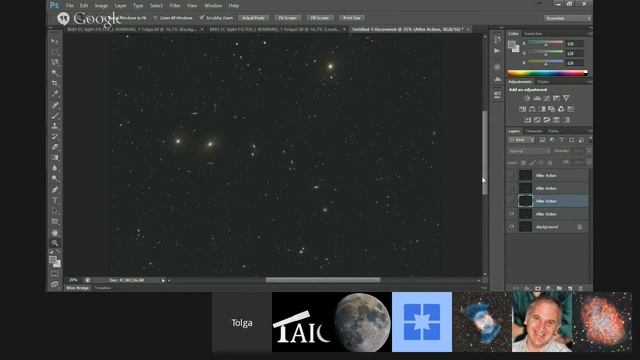Select the Quick Selection tool
This screenshot has height=360, width=640.
[x=54, y=73]
